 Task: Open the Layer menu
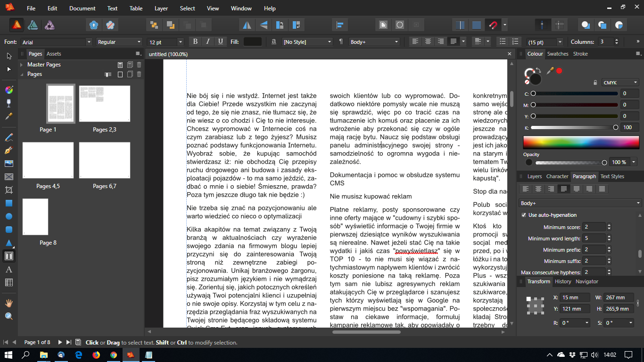click(x=161, y=8)
